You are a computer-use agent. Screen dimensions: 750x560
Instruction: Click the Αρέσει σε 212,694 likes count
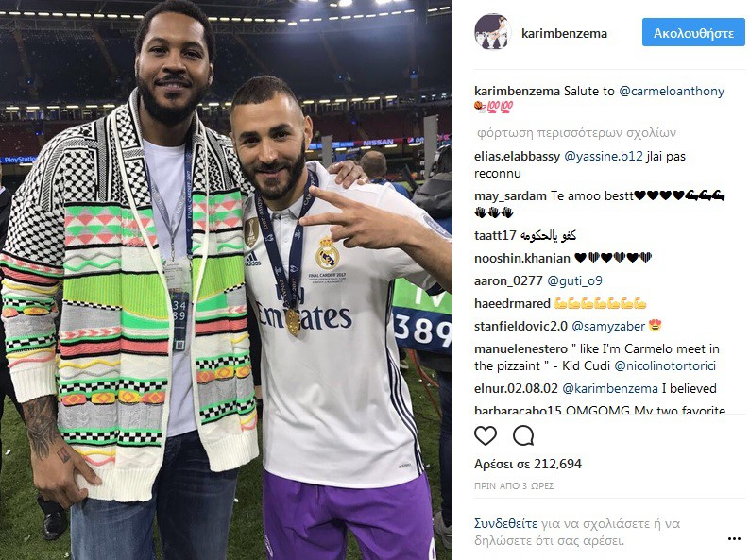[528, 464]
